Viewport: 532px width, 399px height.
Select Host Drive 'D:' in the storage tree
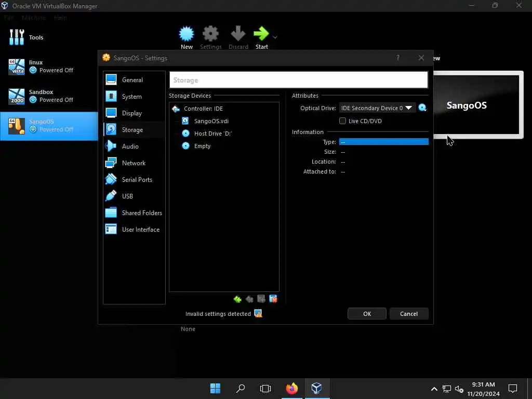pyautogui.click(x=212, y=134)
